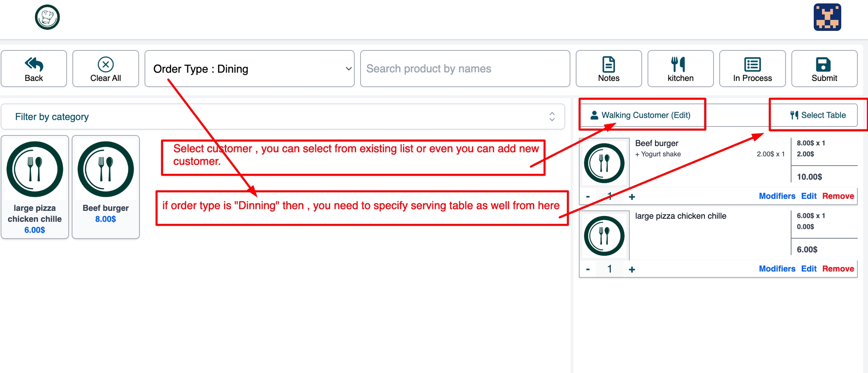Image resolution: width=868 pixels, height=373 pixels.
Task: Click the Back arrow button
Action: [x=34, y=69]
